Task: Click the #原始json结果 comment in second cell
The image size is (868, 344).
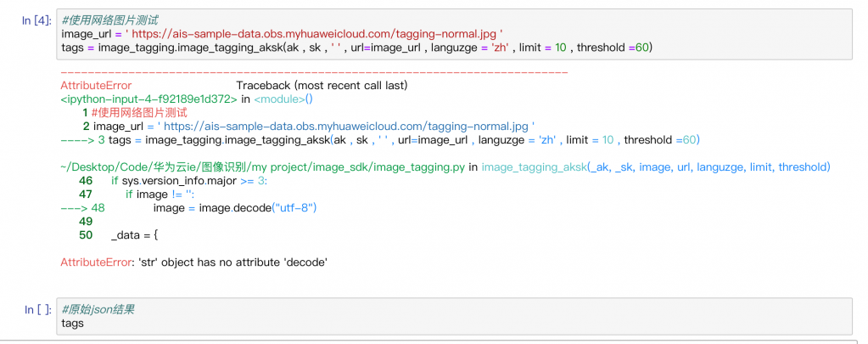Action: (x=98, y=310)
